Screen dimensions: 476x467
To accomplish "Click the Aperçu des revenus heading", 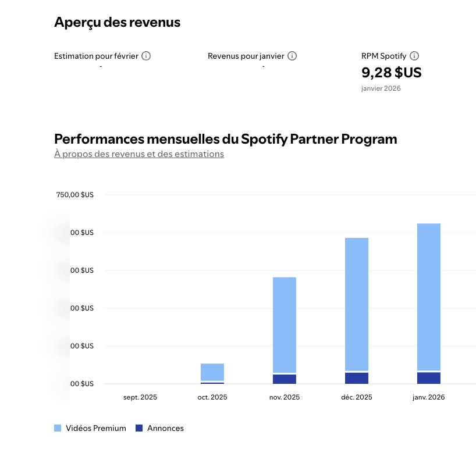I will coord(118,23).
